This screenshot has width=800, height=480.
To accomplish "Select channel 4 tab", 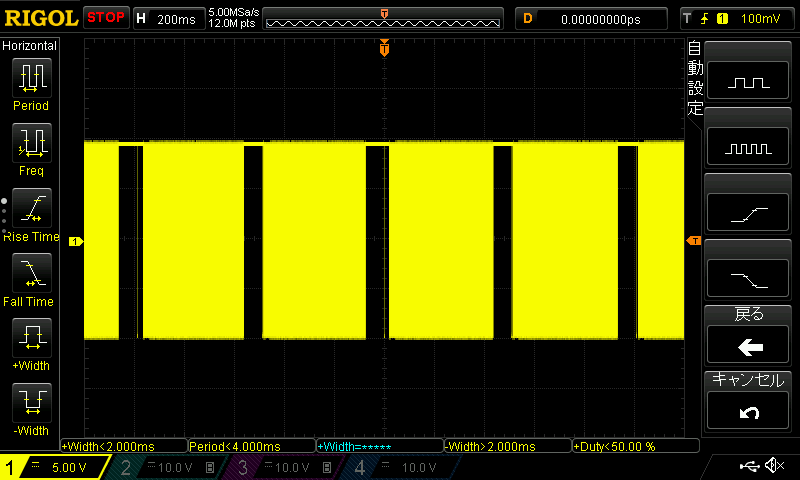I will 401,467.
